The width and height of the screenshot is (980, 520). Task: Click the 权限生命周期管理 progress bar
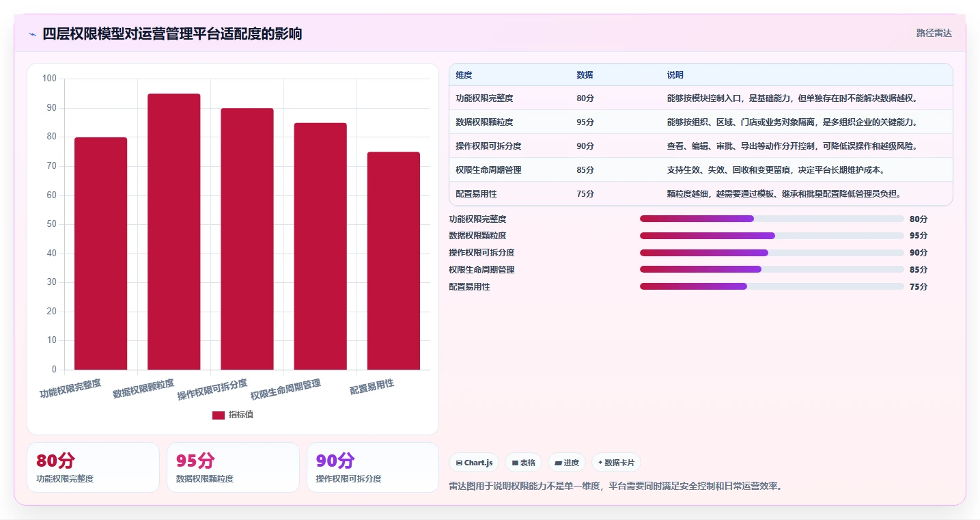772,269
